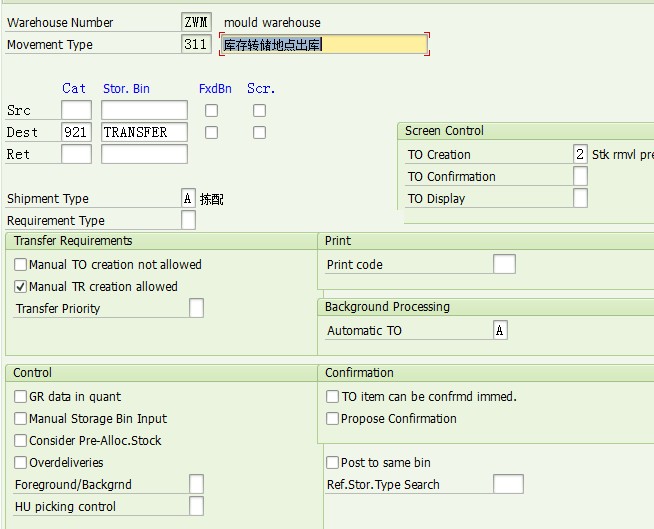This screenshot has height=529, width=654.
Task: Click the Print code input box
Action: [x=505, y=264]
